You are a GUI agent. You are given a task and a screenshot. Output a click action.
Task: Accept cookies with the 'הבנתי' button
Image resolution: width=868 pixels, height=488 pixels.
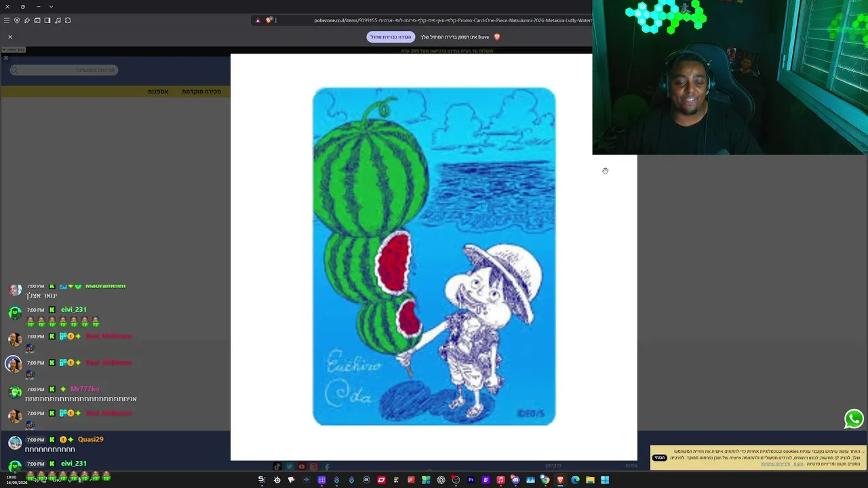pos(659,457)
